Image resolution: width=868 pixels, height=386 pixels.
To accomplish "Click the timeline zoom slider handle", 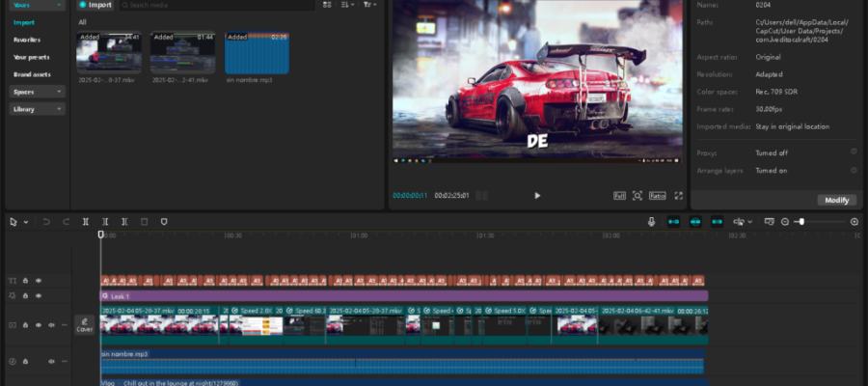I will coord(800,221).
